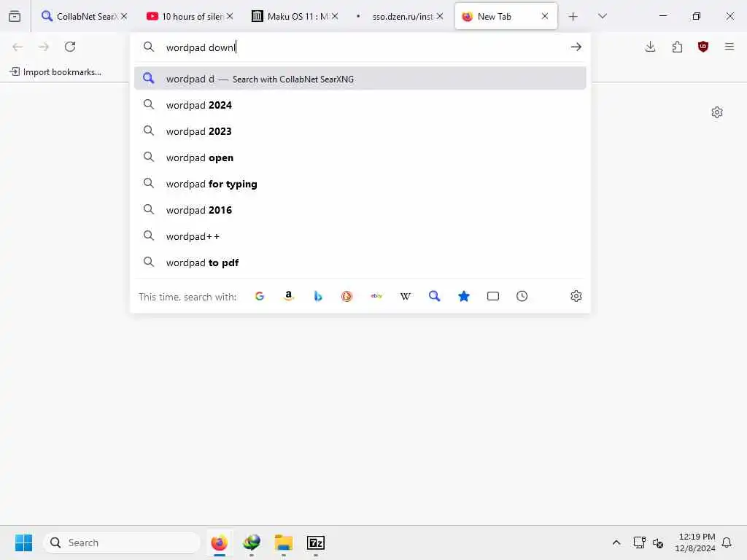Search this time with Bing icon

[x=318, y=296]
